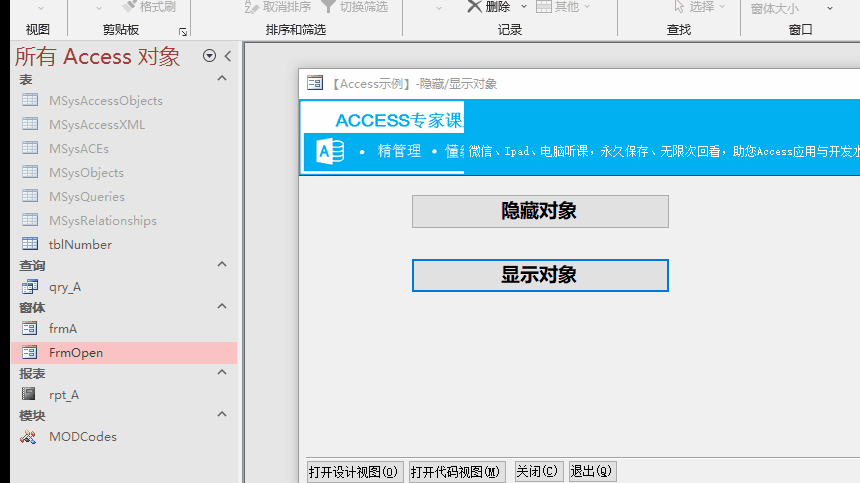Select the MODCodes module entry
The height and width of the screenshot is (483, 860).
coord(124,436)
